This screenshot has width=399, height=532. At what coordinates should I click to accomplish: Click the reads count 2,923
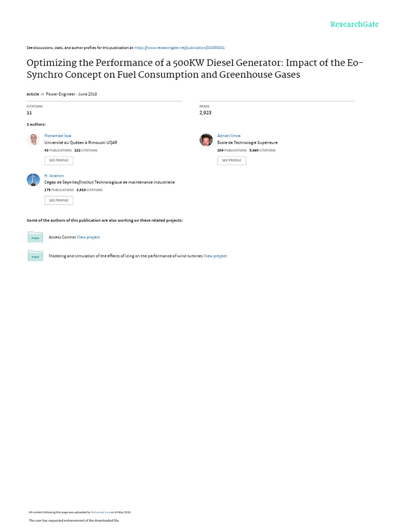click(x=205, y=113)
